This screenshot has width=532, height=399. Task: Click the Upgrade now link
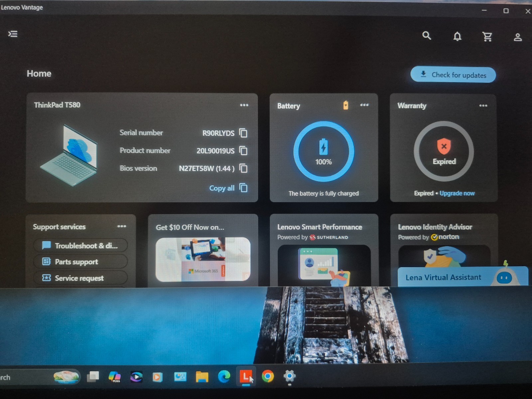(x=457, y=193)
